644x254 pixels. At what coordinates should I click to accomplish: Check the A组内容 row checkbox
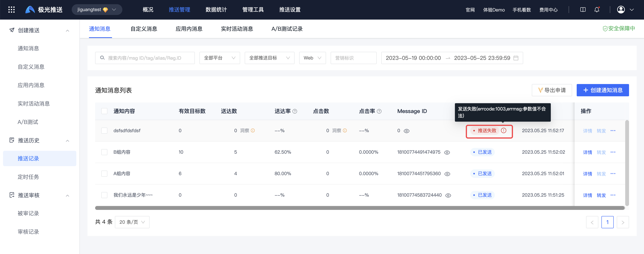click(x=104, y=174)
